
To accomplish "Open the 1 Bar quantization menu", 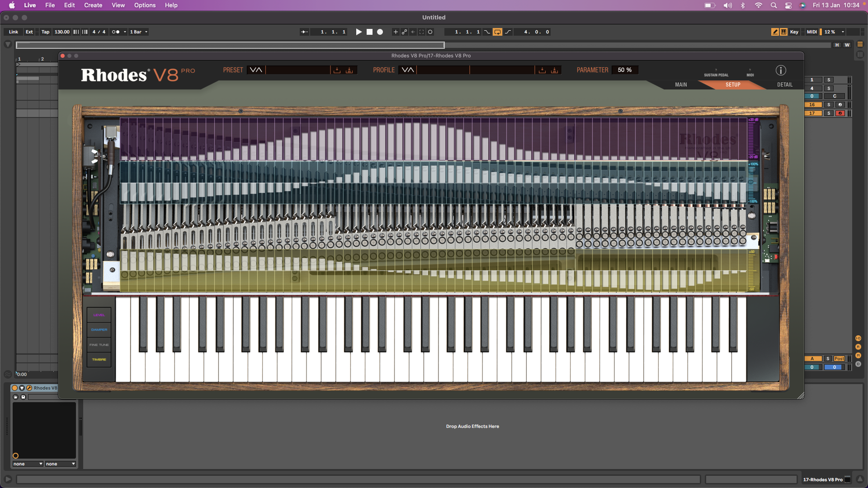I will (139, 32).
